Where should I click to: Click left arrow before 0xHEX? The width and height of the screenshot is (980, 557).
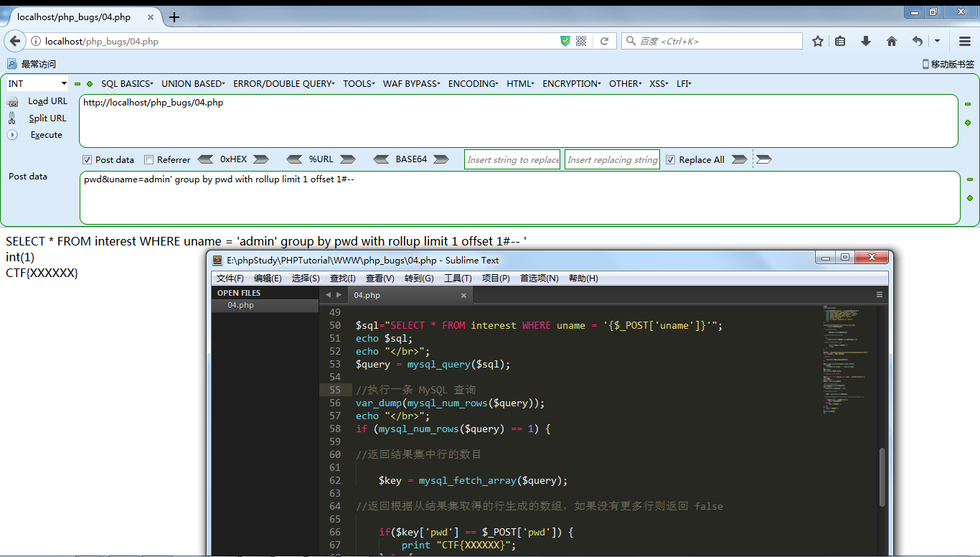205,159
